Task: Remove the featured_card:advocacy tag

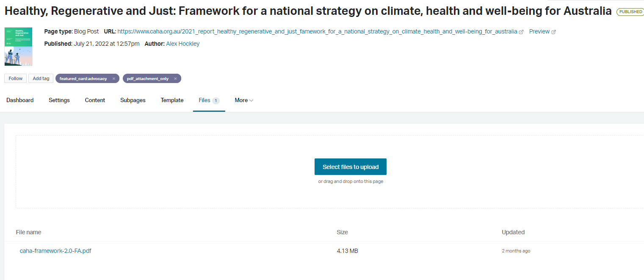Action: click(x=114, y=79)
